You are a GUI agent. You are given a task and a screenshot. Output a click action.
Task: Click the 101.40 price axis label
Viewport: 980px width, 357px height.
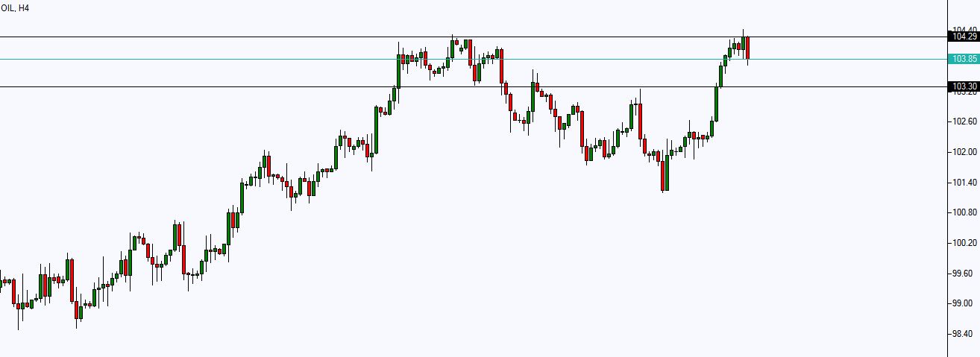(x=964, y=183)
